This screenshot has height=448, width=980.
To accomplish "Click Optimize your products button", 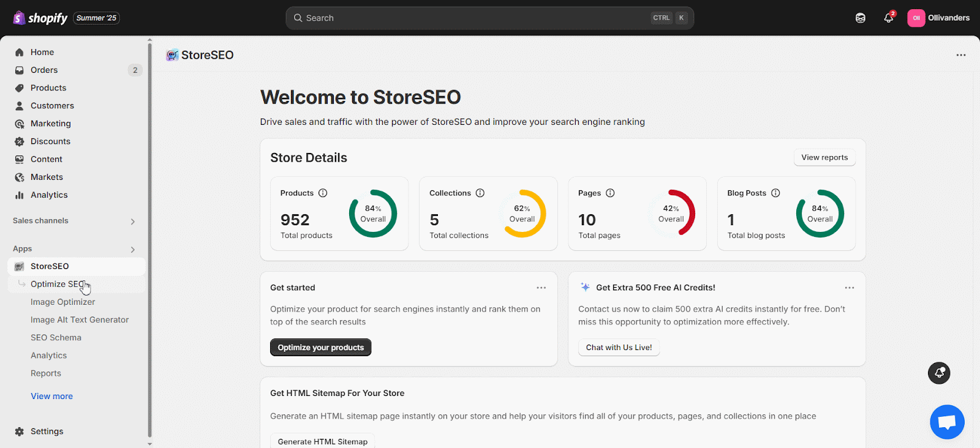I will [321, 348].
